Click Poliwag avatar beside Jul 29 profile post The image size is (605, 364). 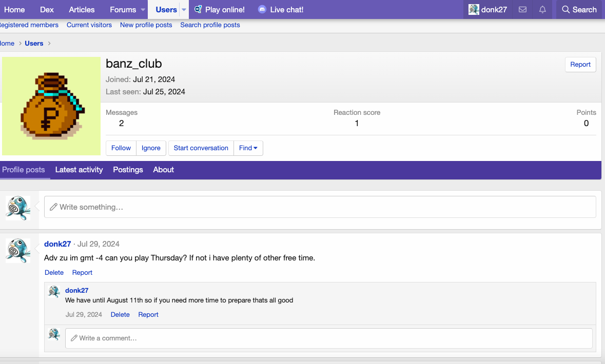[x=18, y=251]
